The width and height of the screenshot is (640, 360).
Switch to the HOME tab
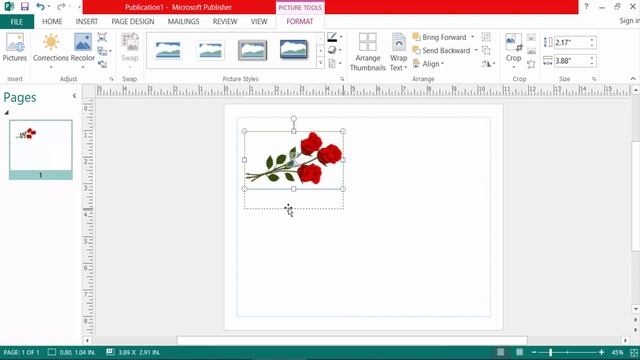click(52, 22)
